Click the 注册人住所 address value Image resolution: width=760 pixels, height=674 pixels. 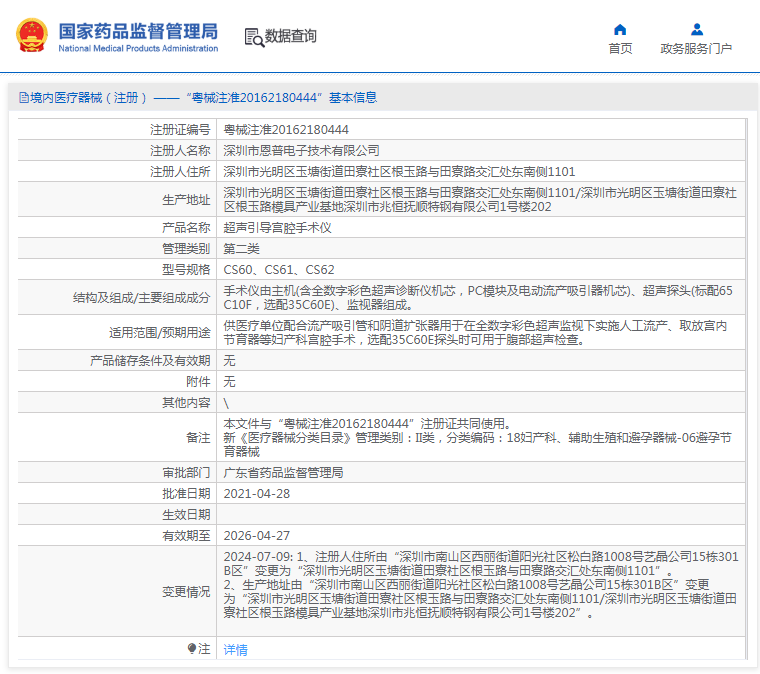click(399, 172)
